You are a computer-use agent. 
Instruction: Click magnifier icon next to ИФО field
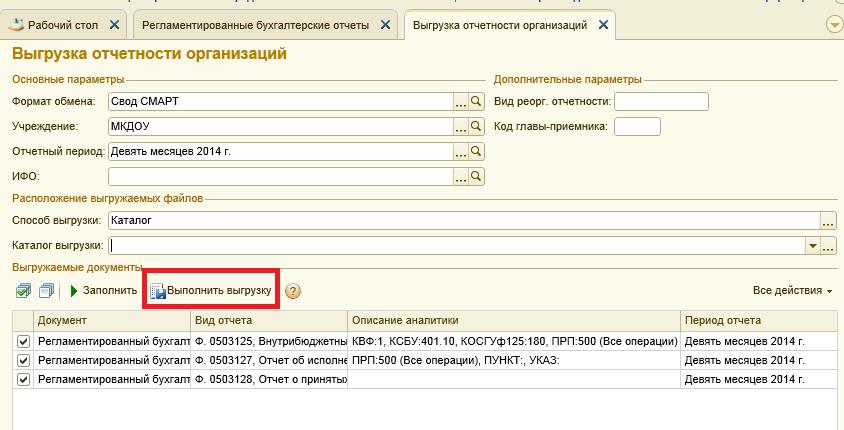(476, 176)
